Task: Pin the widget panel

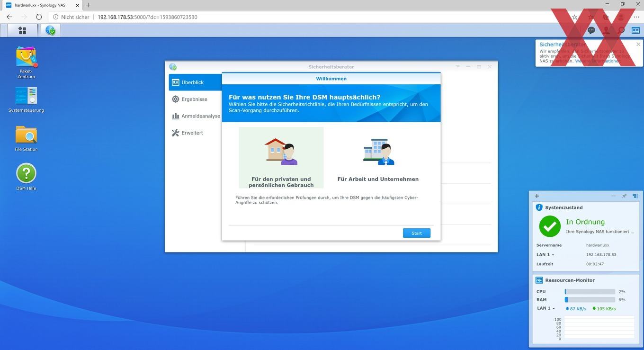Action: (624, 196)
